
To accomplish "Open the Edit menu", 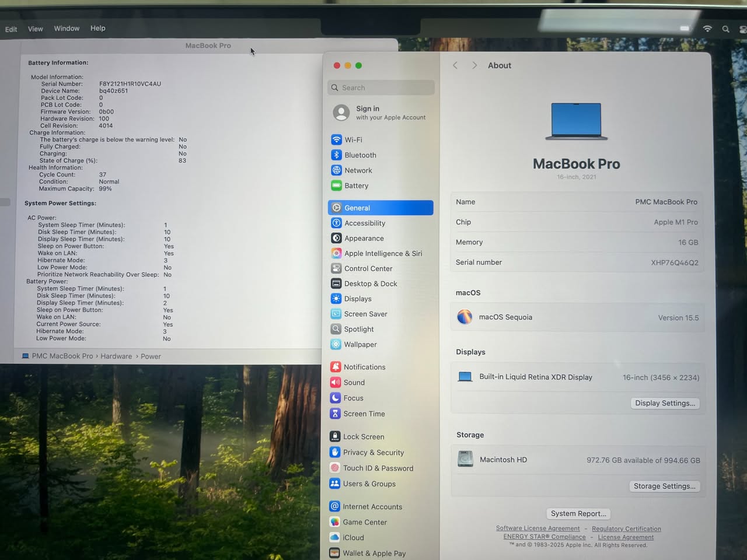I will (11, 29).
